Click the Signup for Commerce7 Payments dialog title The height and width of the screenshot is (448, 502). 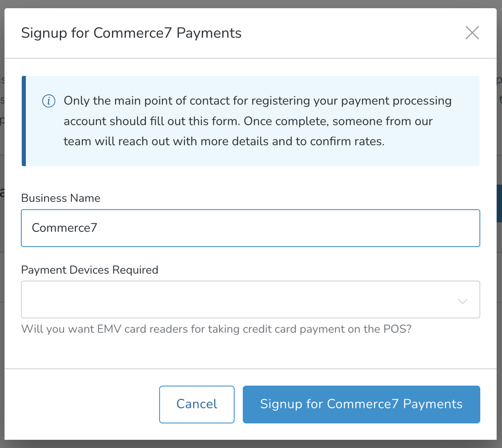click(x=132, y=33)
